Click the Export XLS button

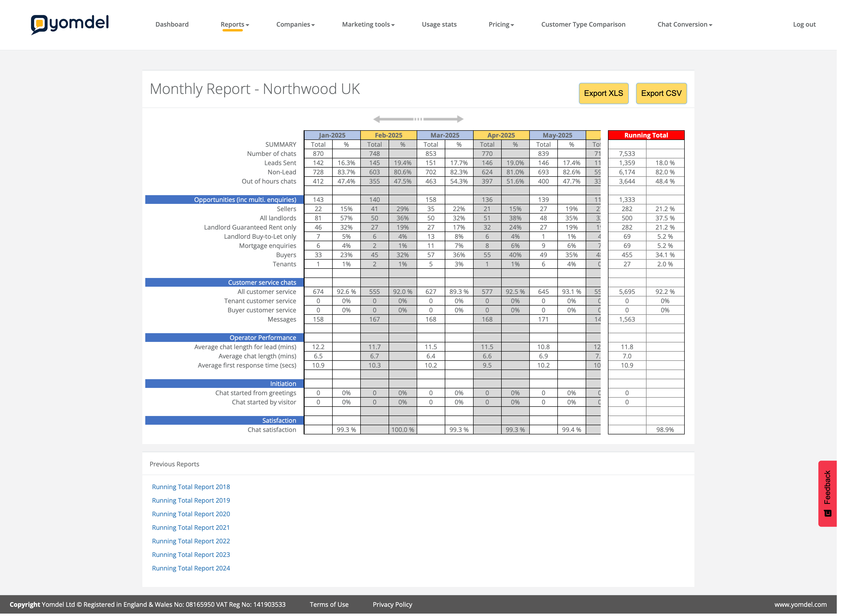603,93
